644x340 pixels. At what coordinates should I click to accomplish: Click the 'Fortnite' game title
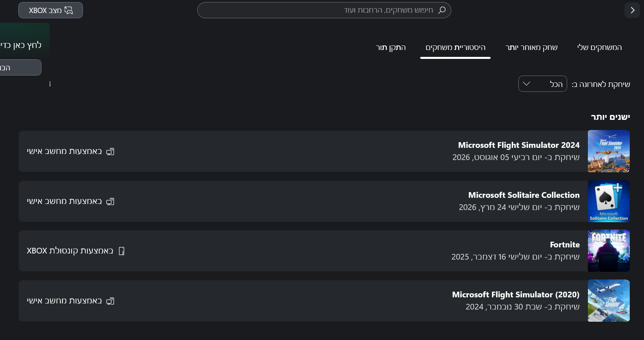pos(565,245)
